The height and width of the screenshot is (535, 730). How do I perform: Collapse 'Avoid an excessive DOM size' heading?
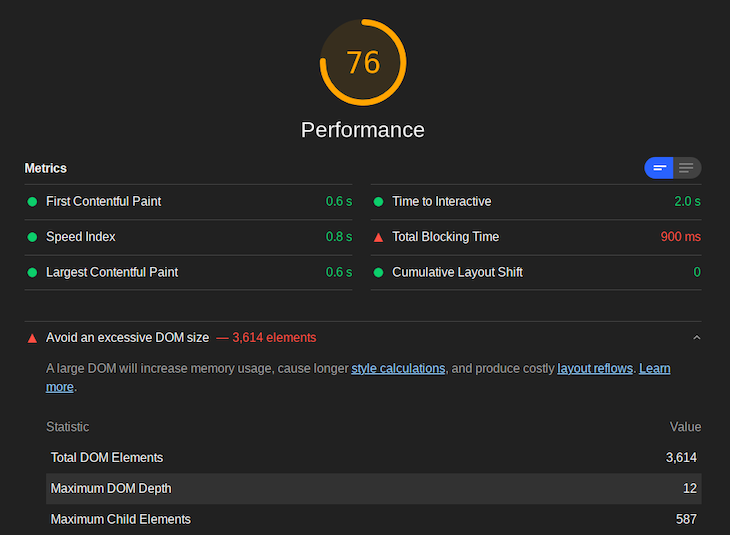click(x=127, y=338)
